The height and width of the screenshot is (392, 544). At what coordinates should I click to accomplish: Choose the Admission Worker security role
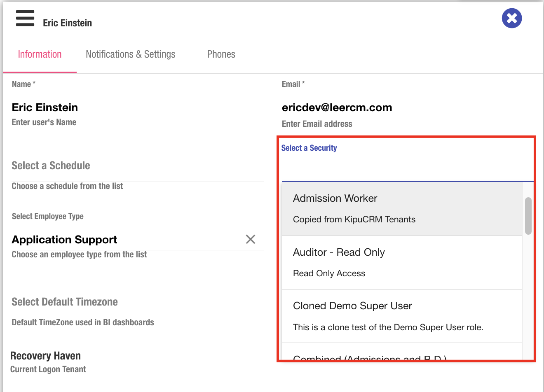401,209
